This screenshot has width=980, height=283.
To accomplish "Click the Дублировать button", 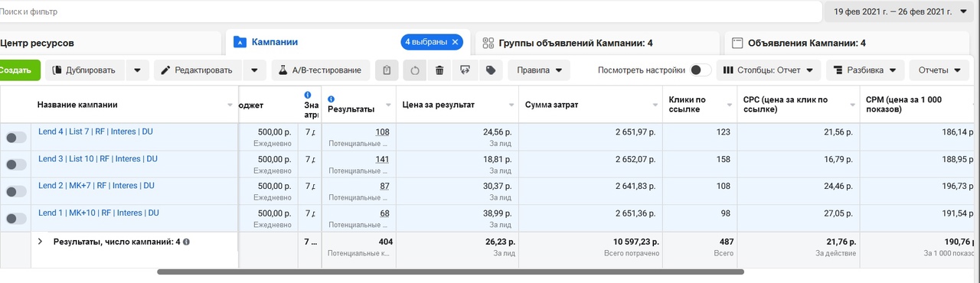I will tap(84, 70).
